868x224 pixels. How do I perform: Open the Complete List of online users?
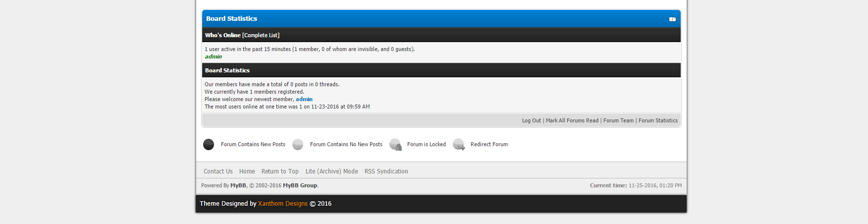coord(261,35)
